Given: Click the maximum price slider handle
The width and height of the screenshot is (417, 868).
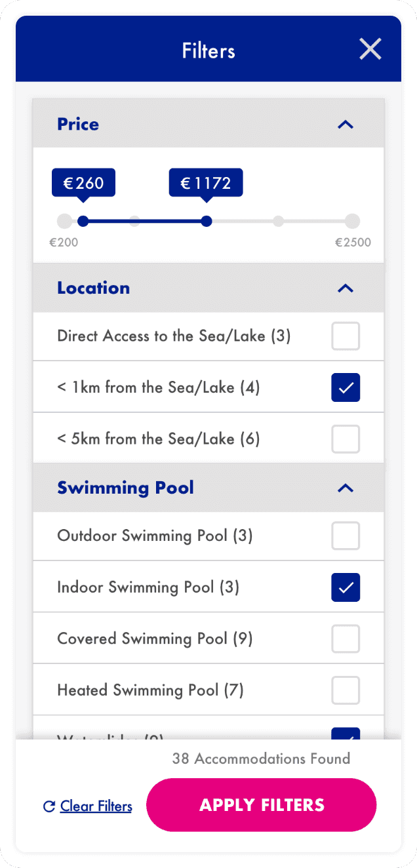Looking at the screenshot, I should [x=207, y=221].
